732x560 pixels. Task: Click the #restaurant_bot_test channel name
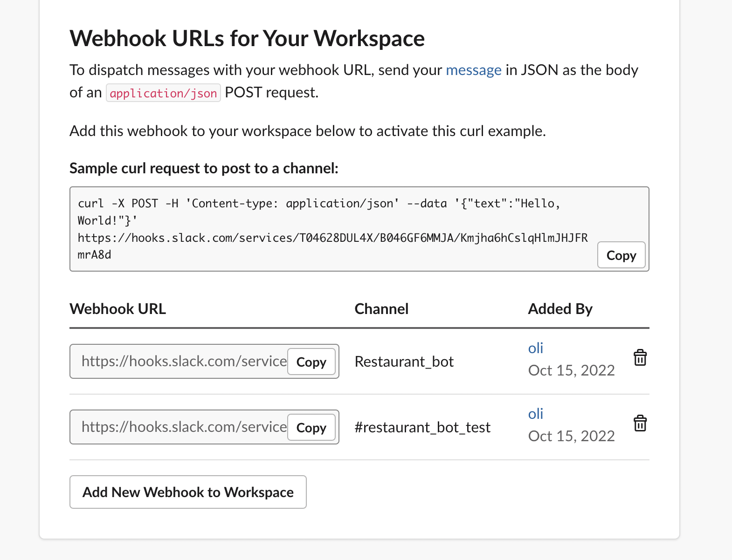click(x=422, y=427)
